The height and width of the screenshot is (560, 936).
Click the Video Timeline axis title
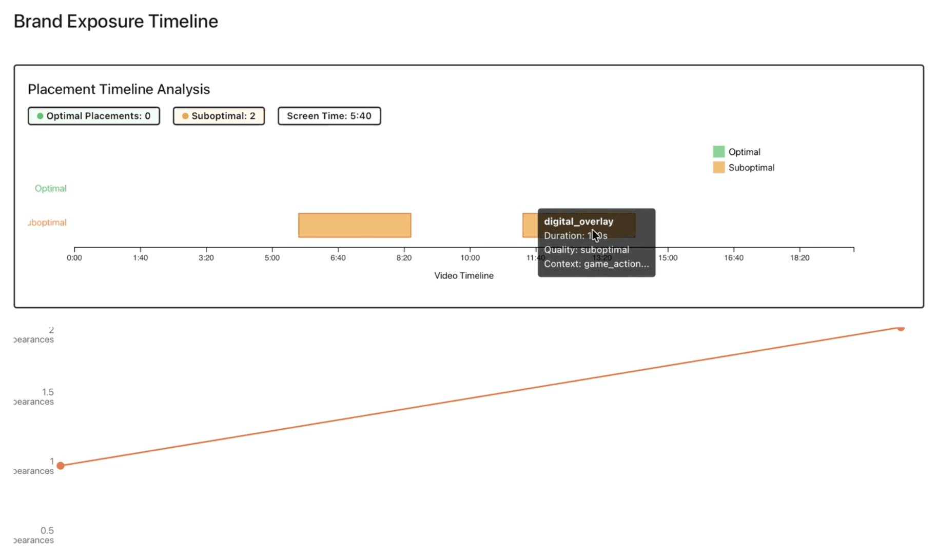464,276
